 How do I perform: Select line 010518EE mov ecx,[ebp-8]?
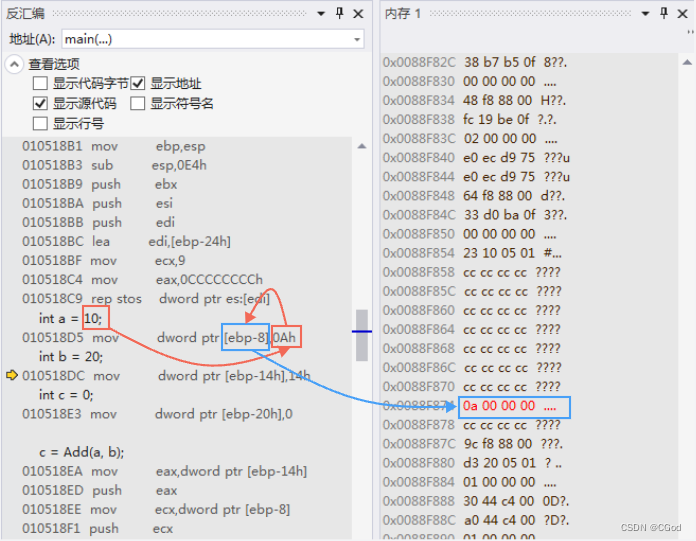(156, 509)
